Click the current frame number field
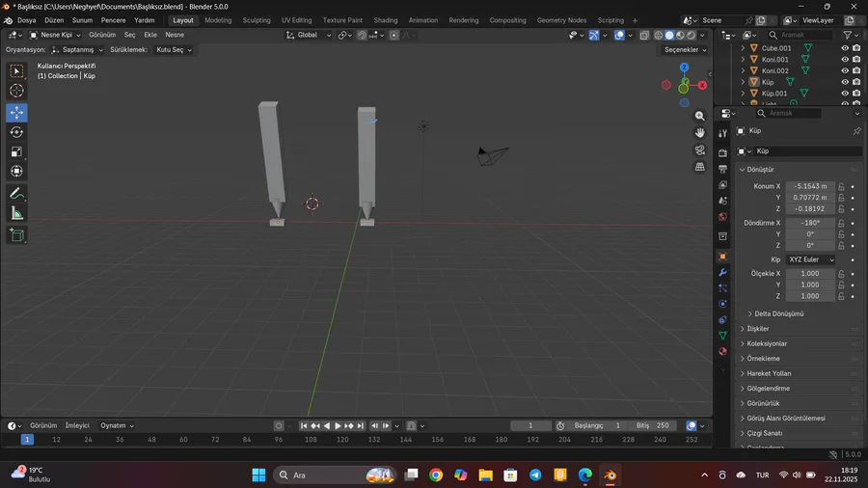Image resolution: width=868 pixels, height=488 pixels. coord(530,425)
